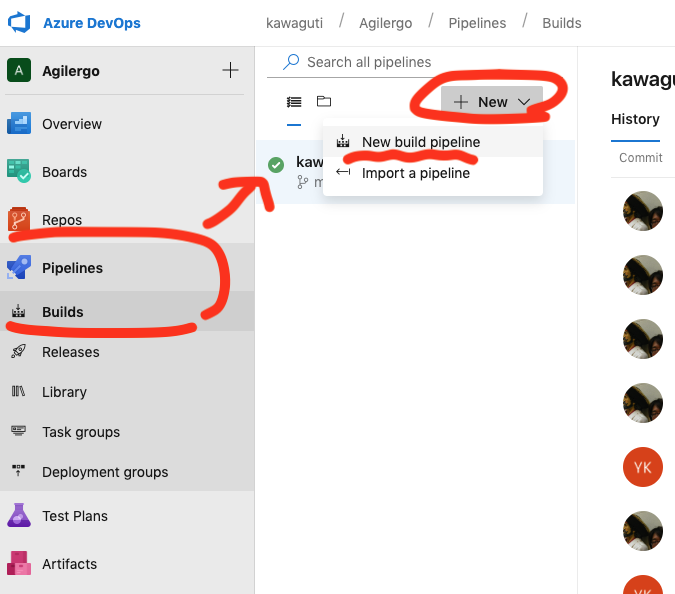Screen dimensions: 675x594
Task: Choose New build pipeline from menu
Action: pyautogui.click(x=433, y=142)
